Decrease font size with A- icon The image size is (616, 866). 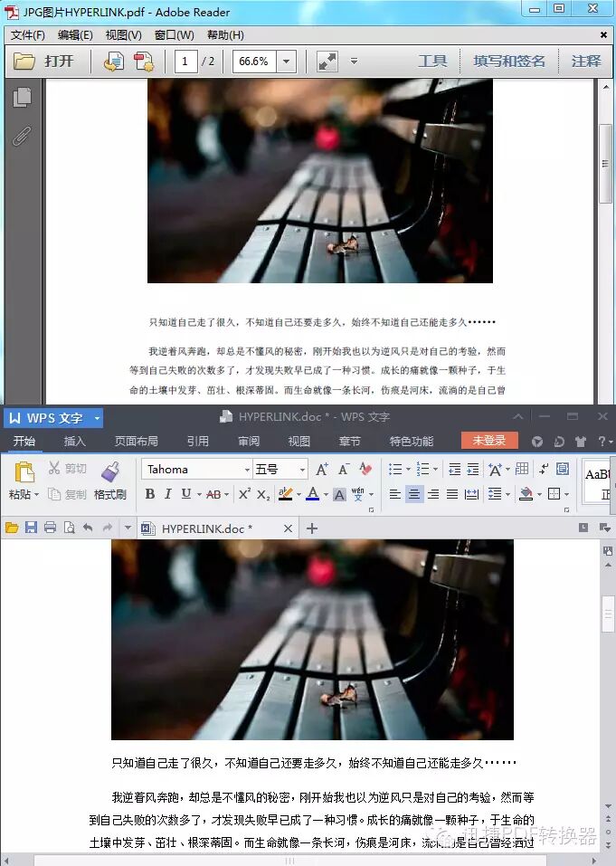pyautogui.click(x=344, y=470)
